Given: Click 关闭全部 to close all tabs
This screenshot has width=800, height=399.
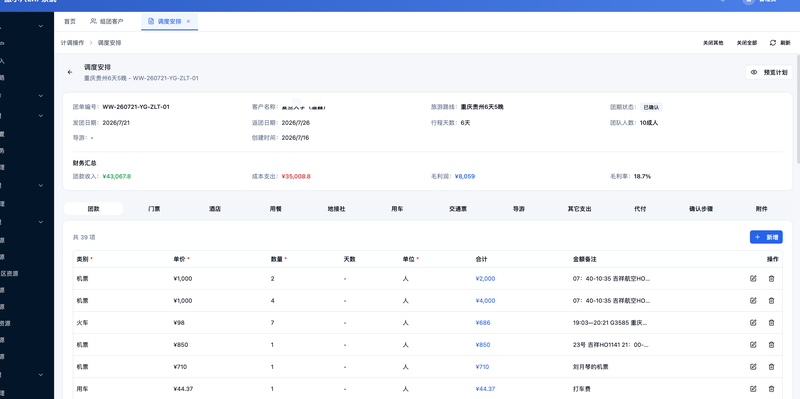Looking at the screenshot, I should coord(746,43).
